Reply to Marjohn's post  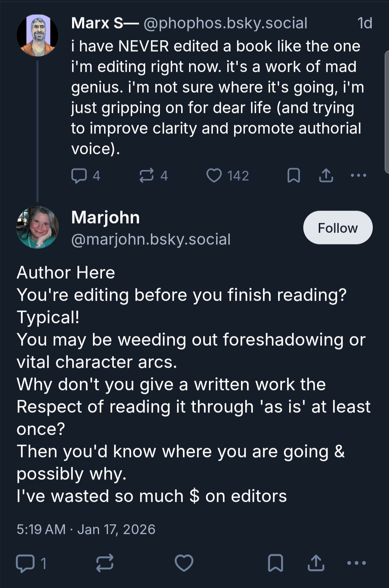tap(25, 563)
